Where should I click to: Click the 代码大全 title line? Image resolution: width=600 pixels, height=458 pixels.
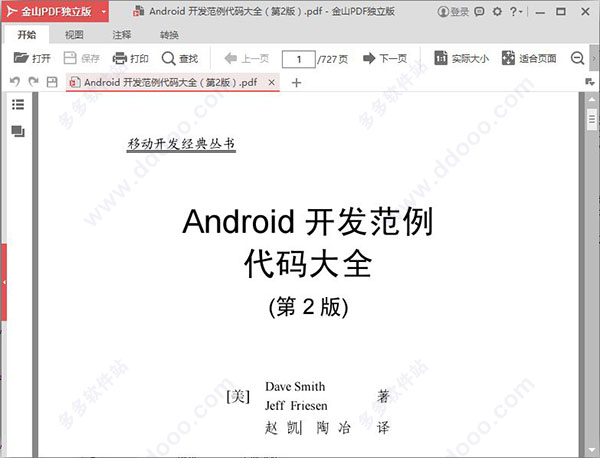coord(308,264)
